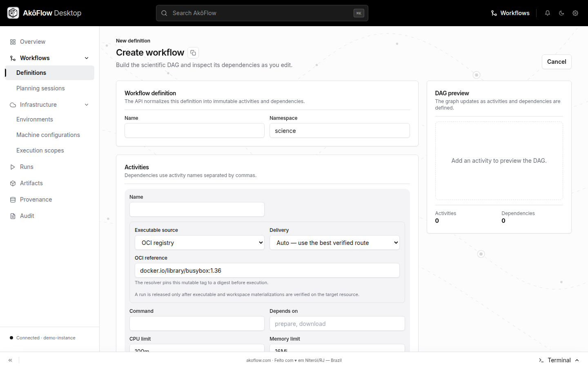The width and height of the screenshot is (588, 368).
Task: Click the workflow Name input
Action: tap(194, 130)
